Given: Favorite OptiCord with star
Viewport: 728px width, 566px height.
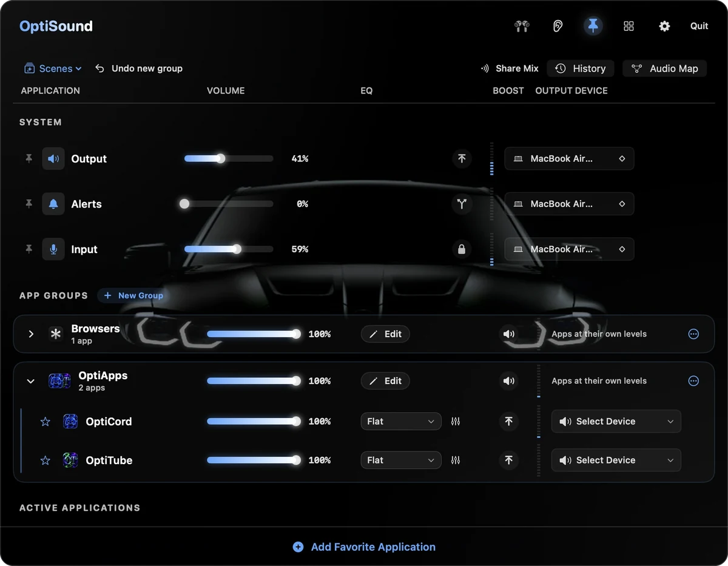Looking at the screenshot, I should [x=45, y=422].
